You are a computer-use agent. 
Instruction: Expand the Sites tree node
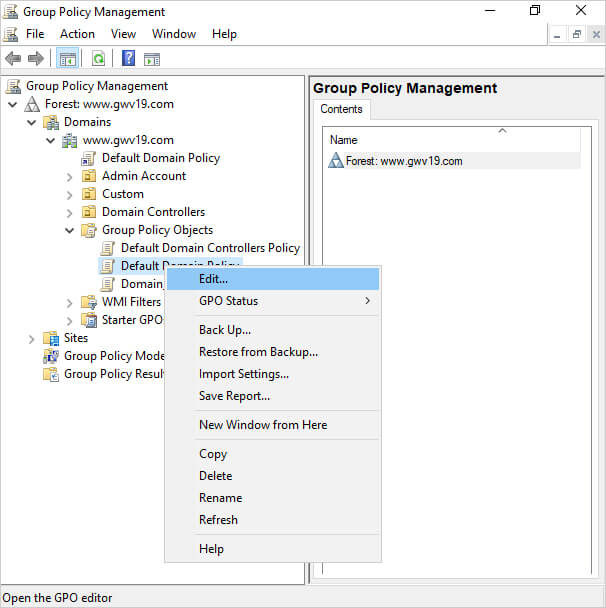tap(31, 339)
